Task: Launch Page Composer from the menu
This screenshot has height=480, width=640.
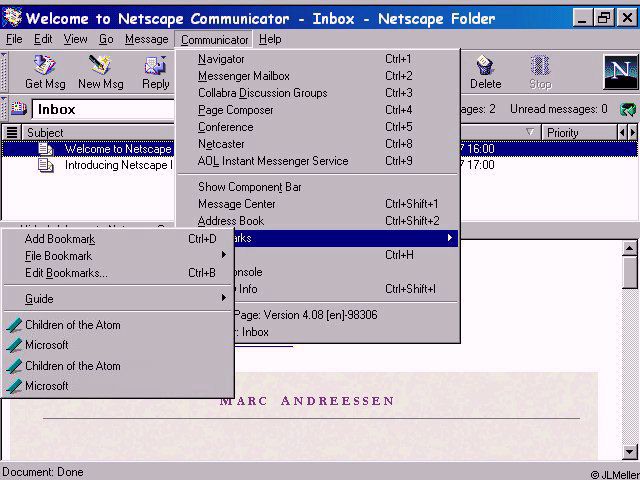Action: [x=318, y=110]
